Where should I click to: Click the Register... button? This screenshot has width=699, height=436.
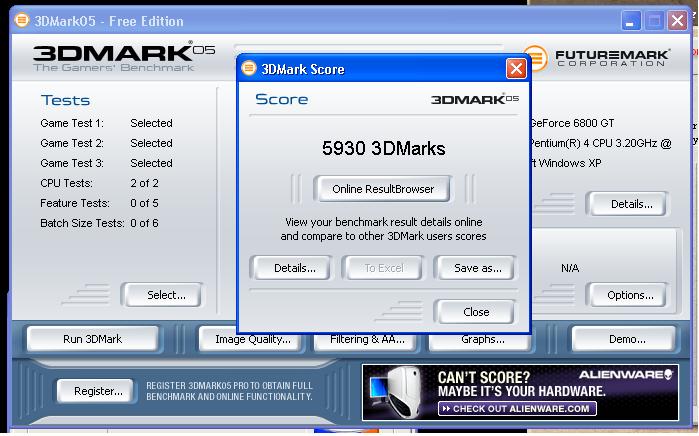pyautogui.click(x=98, y=391)
